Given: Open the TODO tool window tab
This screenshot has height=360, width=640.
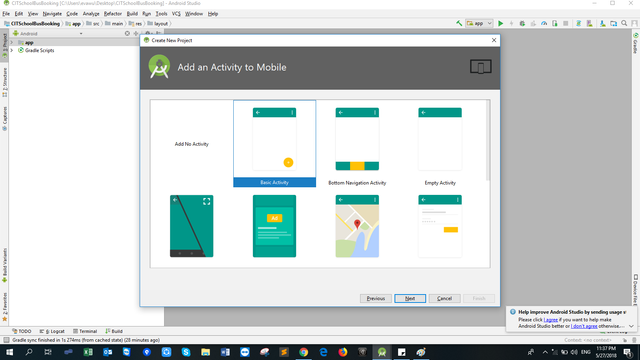Looking at the screenshot, I should (x=22, y=331).
